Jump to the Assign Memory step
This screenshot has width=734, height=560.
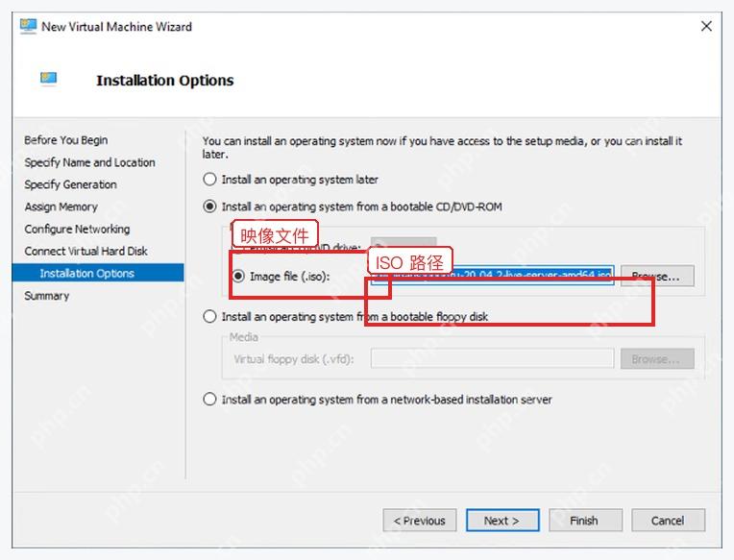click(61, 207)
